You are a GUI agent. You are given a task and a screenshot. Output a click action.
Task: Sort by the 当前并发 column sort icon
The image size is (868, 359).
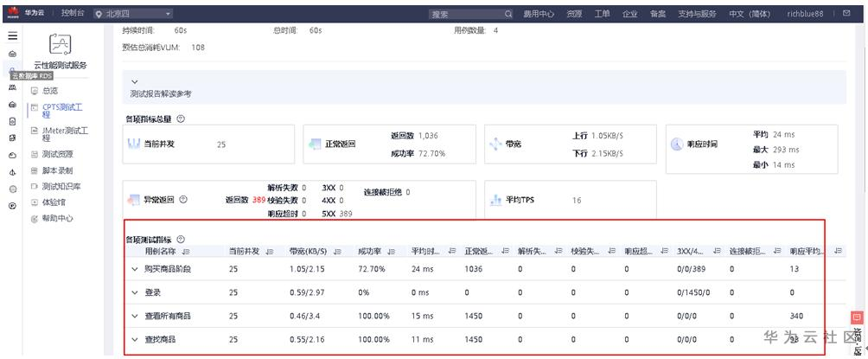270,252
